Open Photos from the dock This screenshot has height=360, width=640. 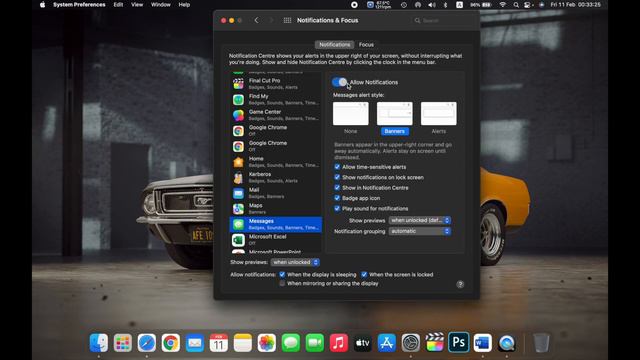[x=267, y=343]
